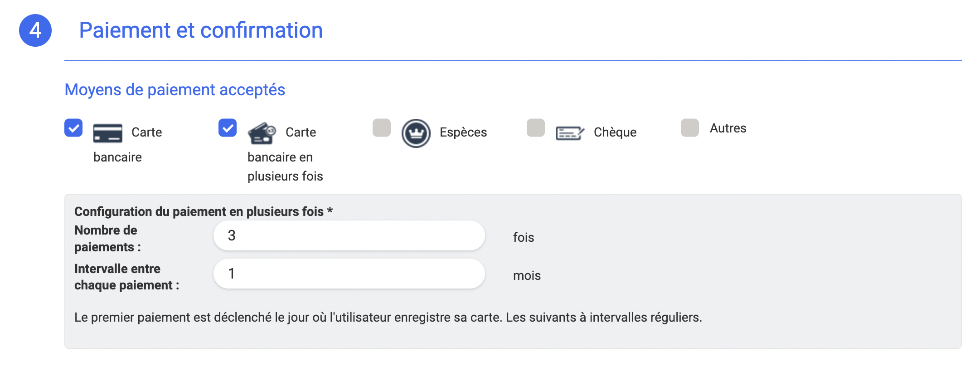Check the Chèque payment option

tap(536, 128)
